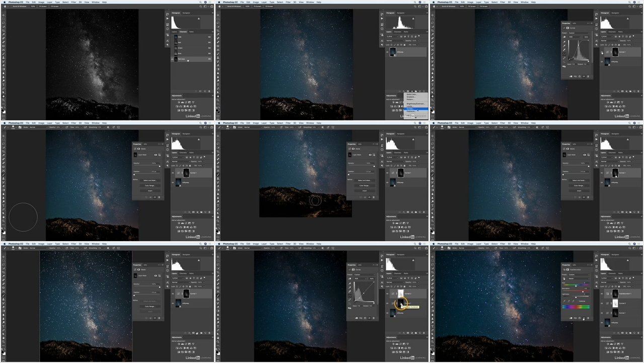Viewport: 644px width, 363px height.
Task: Click smoothing gear icon in Hue/Saturation frame's options bar
Action: tap(537, 248)
